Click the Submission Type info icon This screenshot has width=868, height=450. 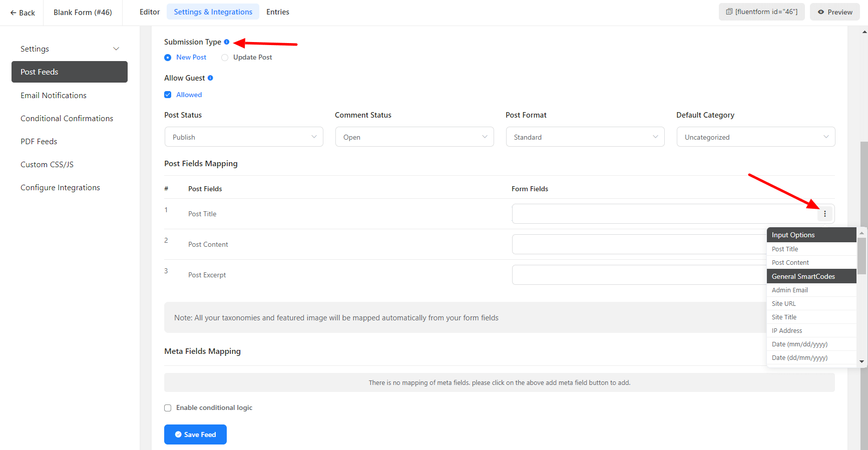226,42
